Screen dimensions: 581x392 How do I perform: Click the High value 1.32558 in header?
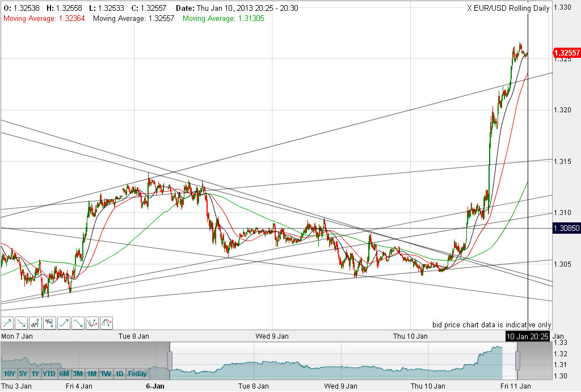(x=69, y=8)
